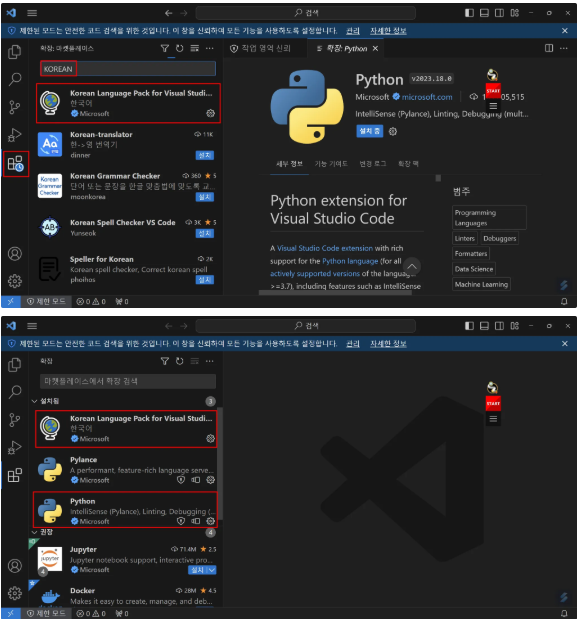Open 세부 정보 tab on Python page
This screenshot has height=619, width=579.
tap(289, 163)
